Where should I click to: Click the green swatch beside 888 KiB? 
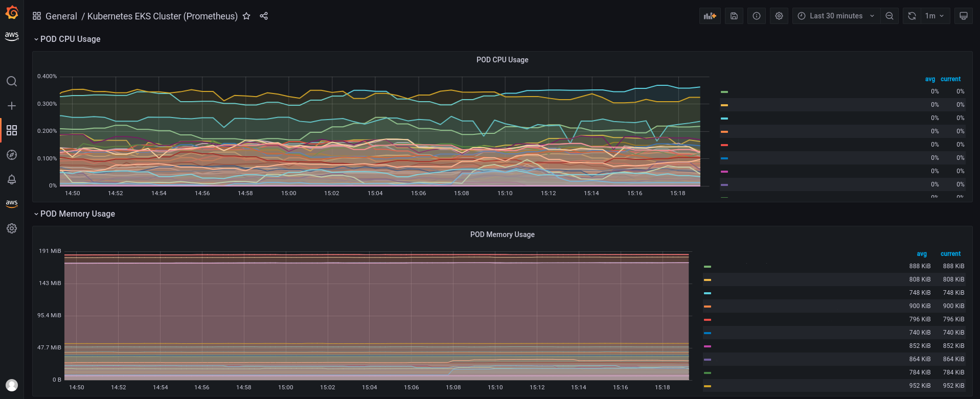coord(708,267)
